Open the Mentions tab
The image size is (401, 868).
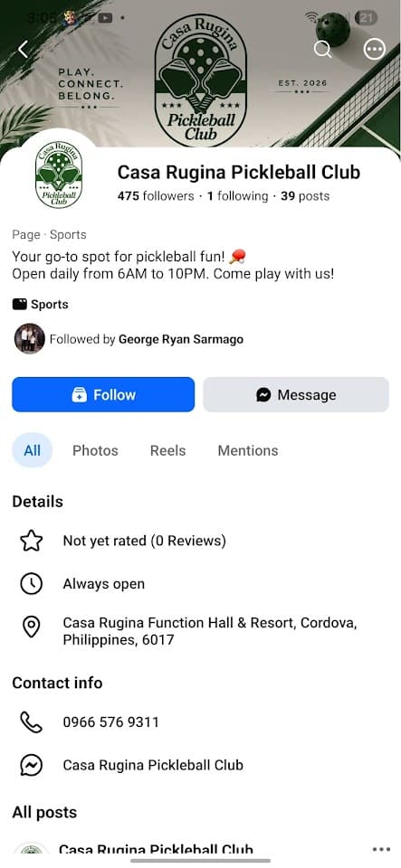pyautogui.click(x=248, y=450)
